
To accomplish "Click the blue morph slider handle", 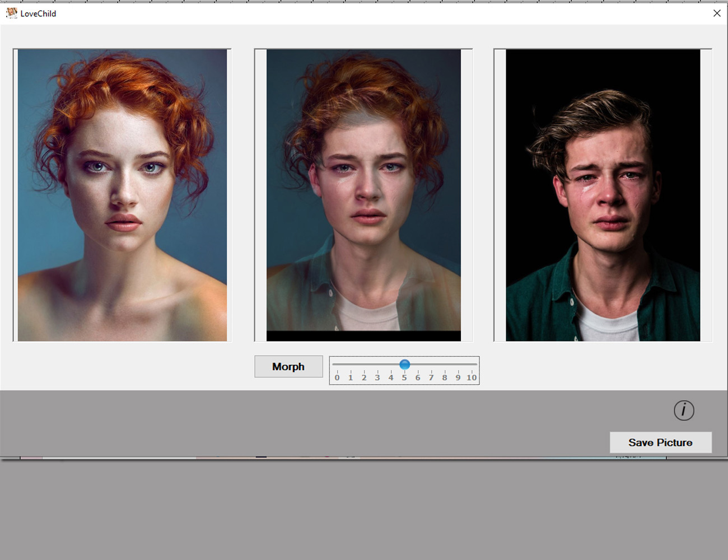I will point(404,365).
